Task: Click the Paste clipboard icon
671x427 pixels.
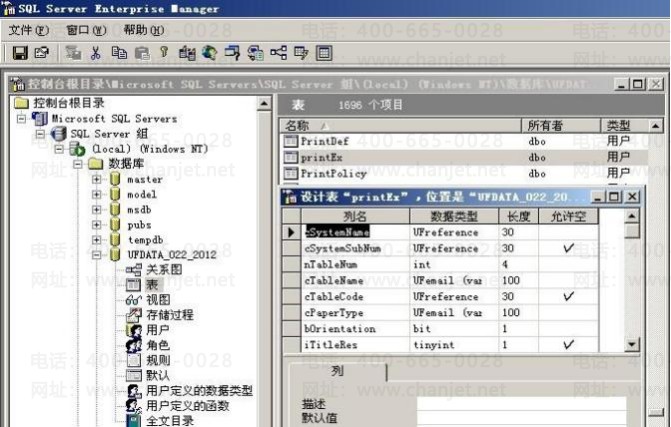Action: point(142,53)
